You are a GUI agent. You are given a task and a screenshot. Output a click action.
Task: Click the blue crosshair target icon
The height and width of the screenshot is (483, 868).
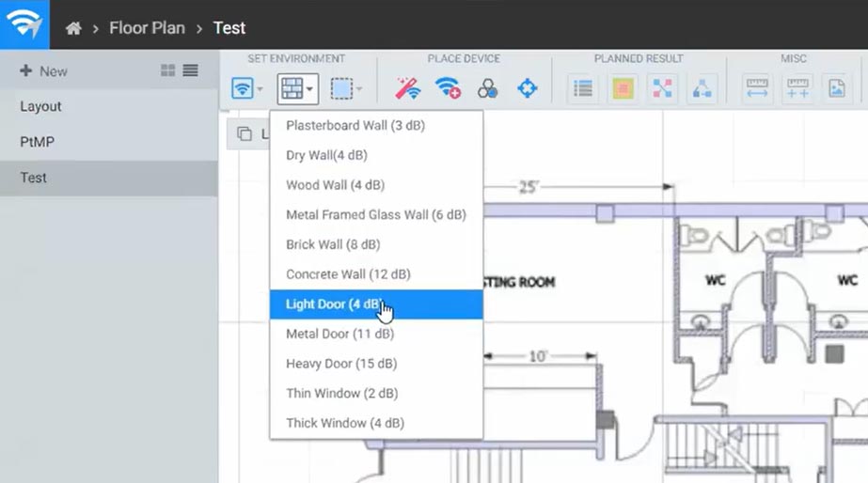(528, 88)
